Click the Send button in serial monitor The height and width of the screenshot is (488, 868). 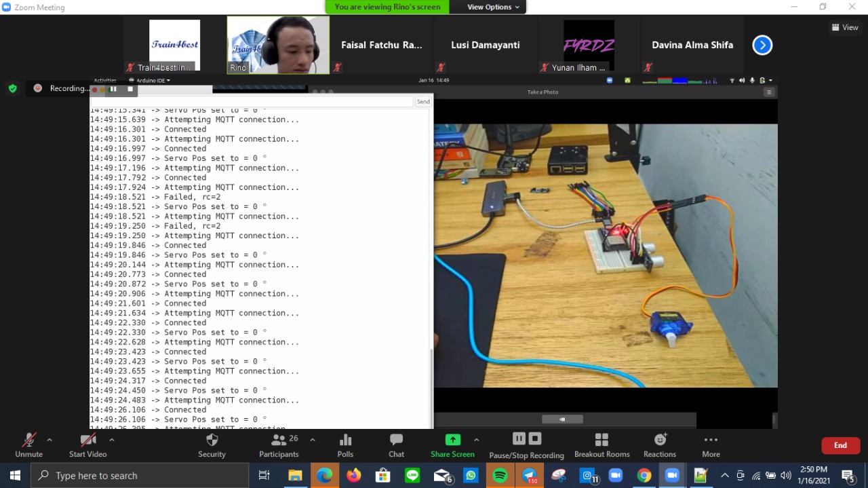(423, 102)
